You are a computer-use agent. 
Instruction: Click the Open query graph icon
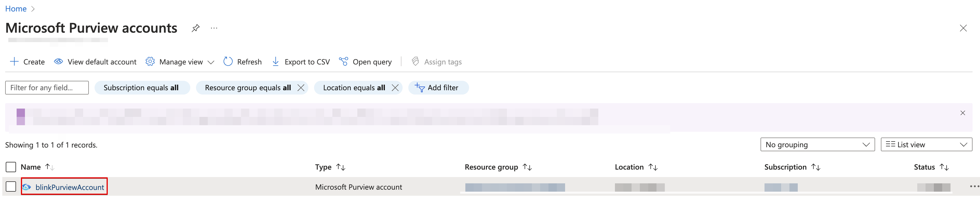(x=344, y=62)
